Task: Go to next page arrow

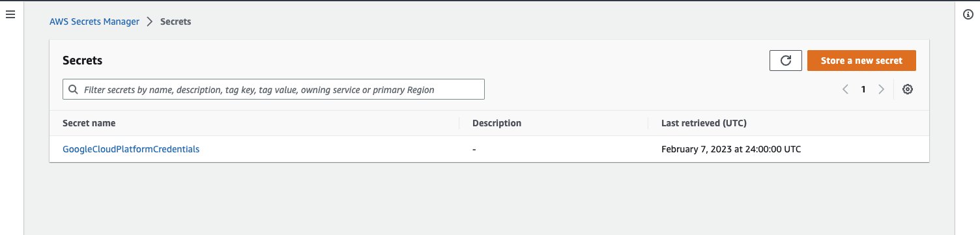Action: point(881,90)
